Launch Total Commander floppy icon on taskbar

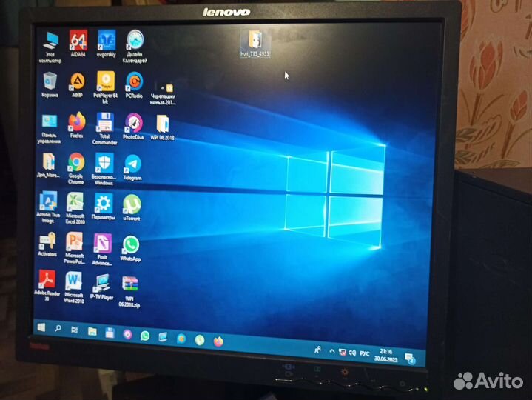click(x=110, y=333)
